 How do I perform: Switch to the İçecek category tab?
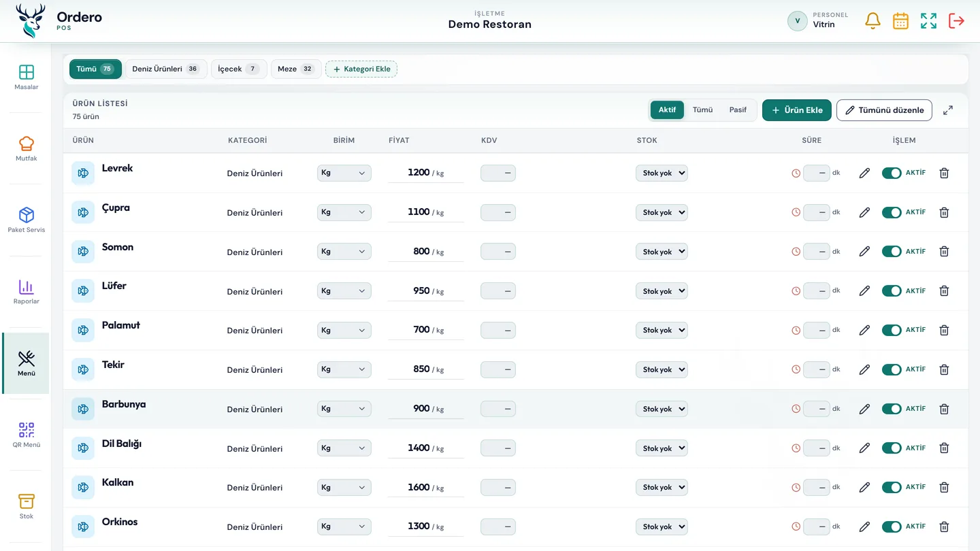pyautogui.click(x=239, y=69)
